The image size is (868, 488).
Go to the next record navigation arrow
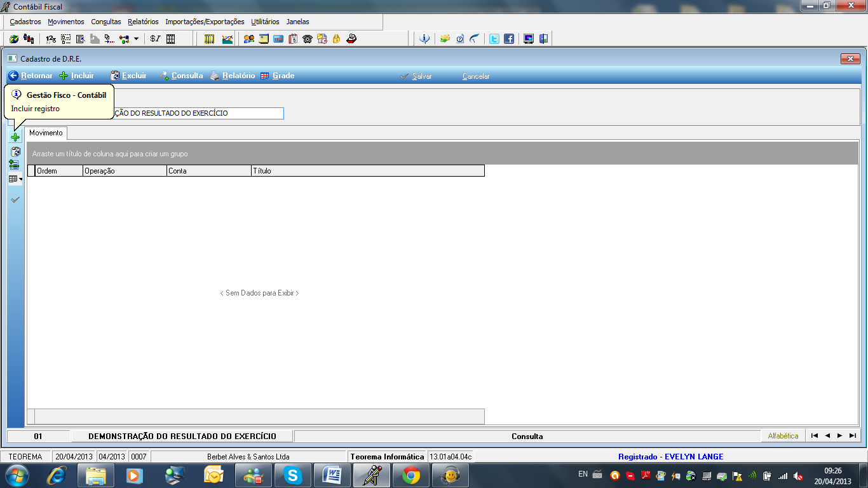click(x=840, y=436)
